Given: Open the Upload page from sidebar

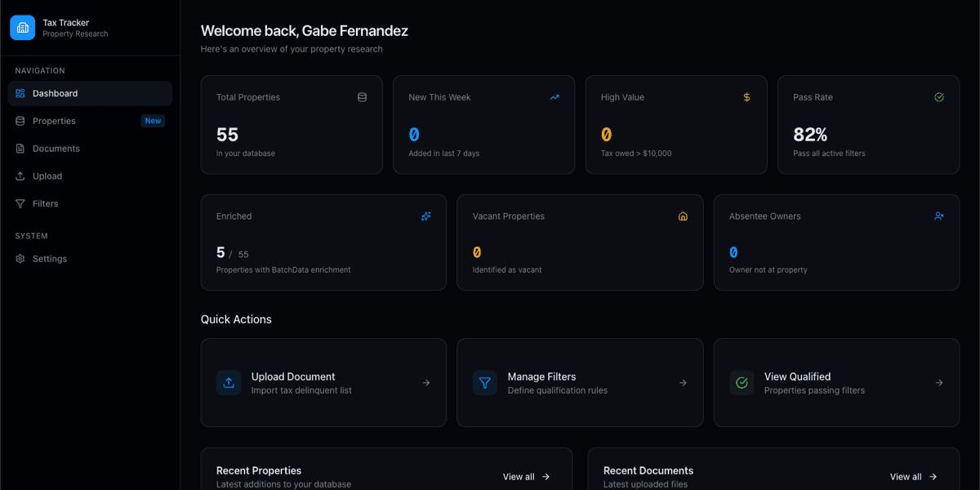Looking at the screenshot, I should point(47,176).
